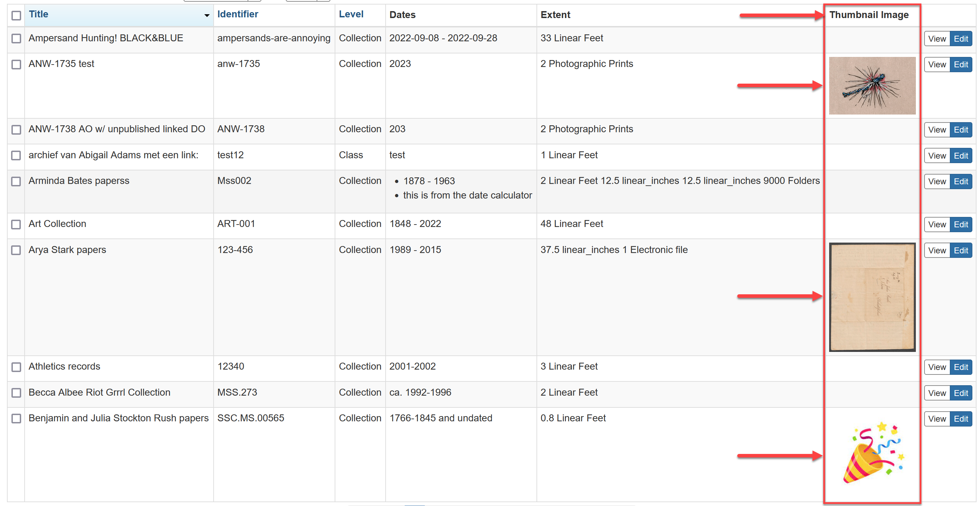Sort by the Level column header

(351, 15)
